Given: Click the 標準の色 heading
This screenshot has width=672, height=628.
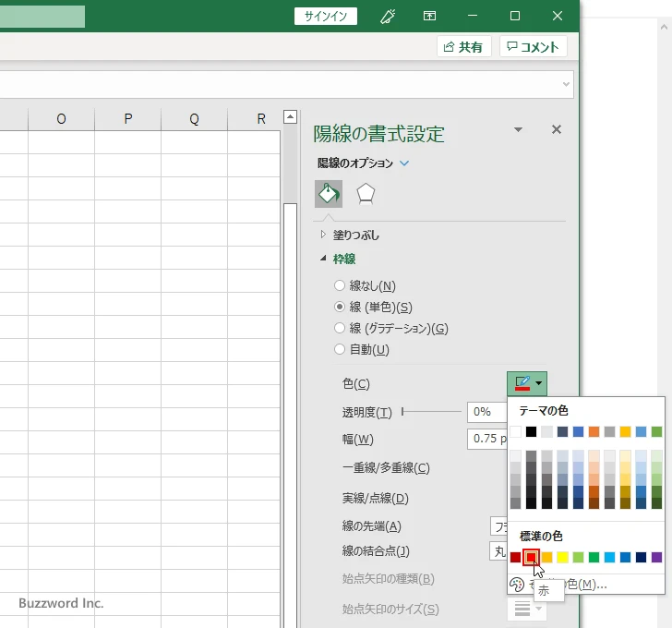Looking at the screenshot, I should coord(541,536).
